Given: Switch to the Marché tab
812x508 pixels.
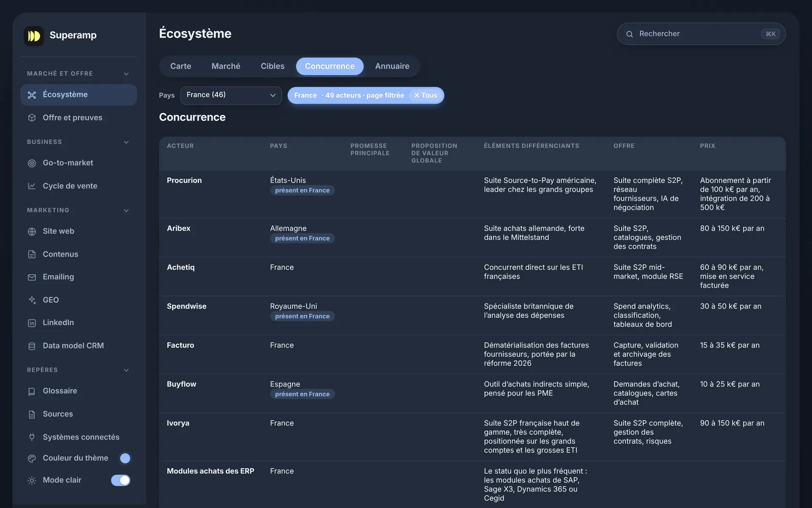Looking at the screenshot, I should (x=226, y=66).
